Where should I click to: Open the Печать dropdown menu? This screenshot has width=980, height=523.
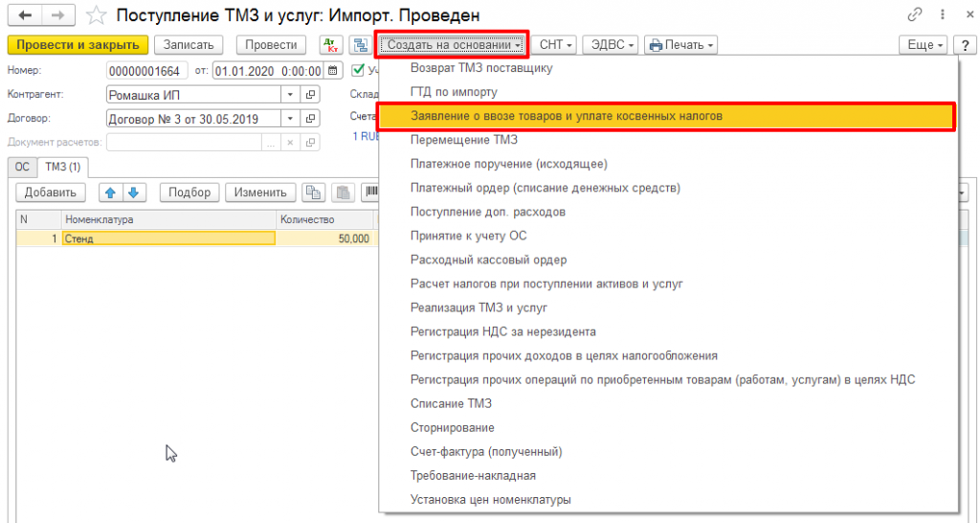(x=680, y=45)
